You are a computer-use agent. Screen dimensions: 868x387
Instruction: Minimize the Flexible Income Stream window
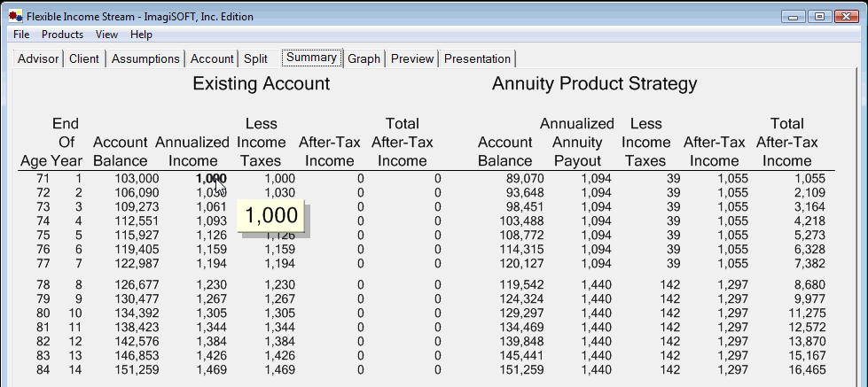795,17
